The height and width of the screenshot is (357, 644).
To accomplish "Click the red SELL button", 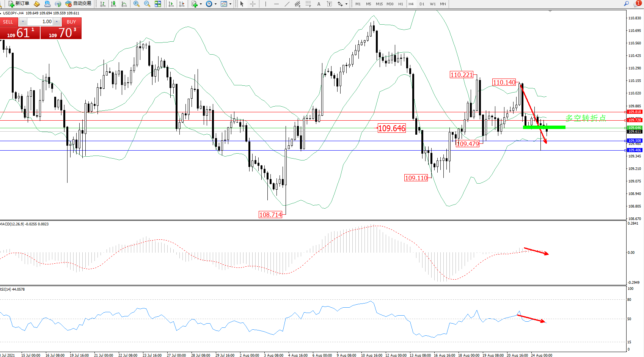I will pos(8,22).
